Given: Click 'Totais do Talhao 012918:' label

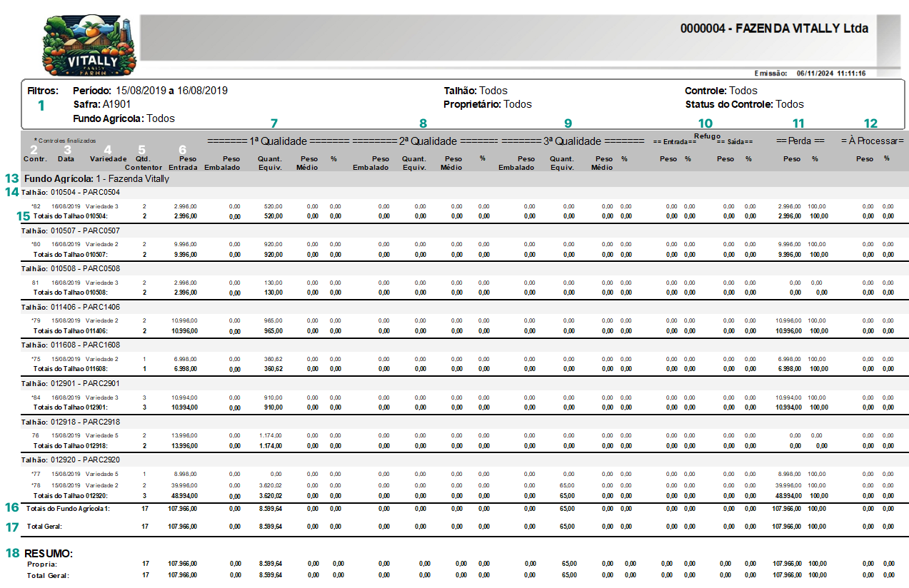Looking at the screenshot, I should (71, 445).
